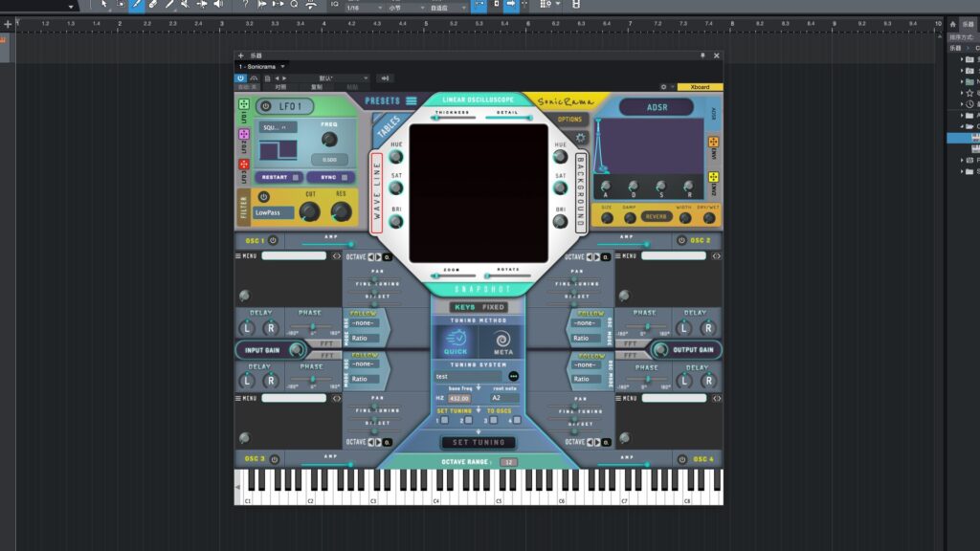Select the WAVE LINE tab
Screen dimensions: 980x551
tap(377, 192)
